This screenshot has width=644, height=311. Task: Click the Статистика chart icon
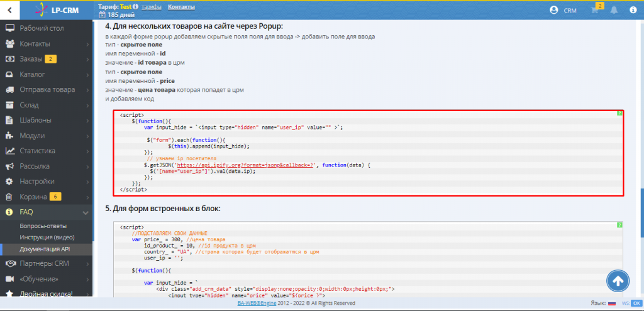tap(10, 151)
